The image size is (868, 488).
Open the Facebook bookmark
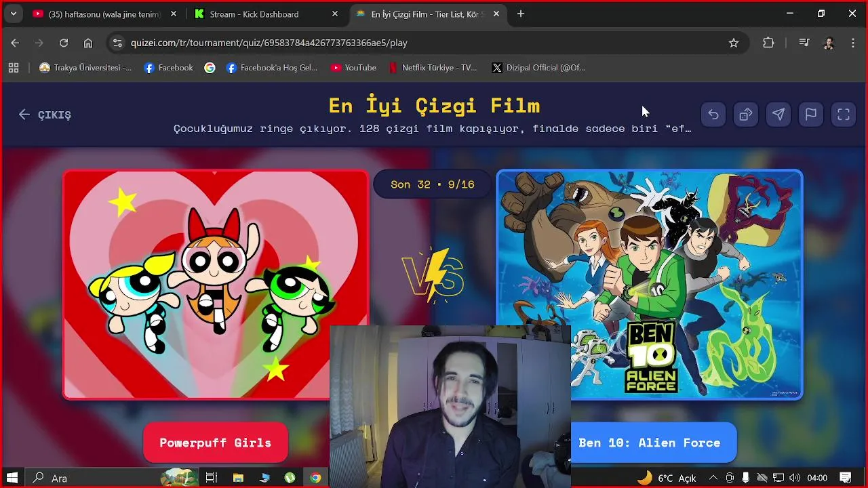click(169, 68)
